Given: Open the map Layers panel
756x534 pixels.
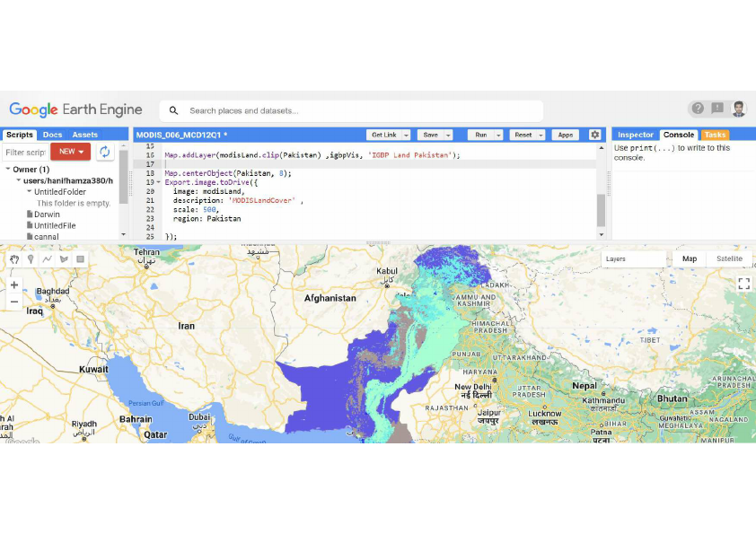Looking at the screenshot, I should pyautogui.click(x=634, y=258).
